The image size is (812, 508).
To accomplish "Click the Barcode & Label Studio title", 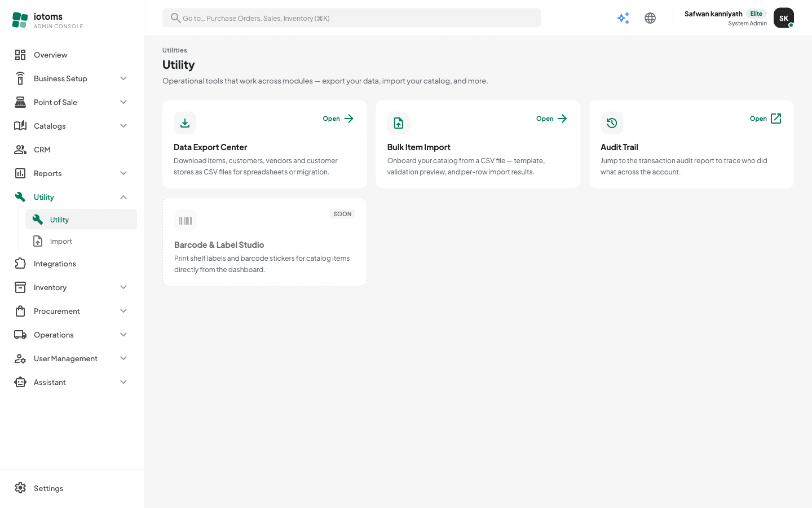I will pyautogui.click(x=219, y=245).
